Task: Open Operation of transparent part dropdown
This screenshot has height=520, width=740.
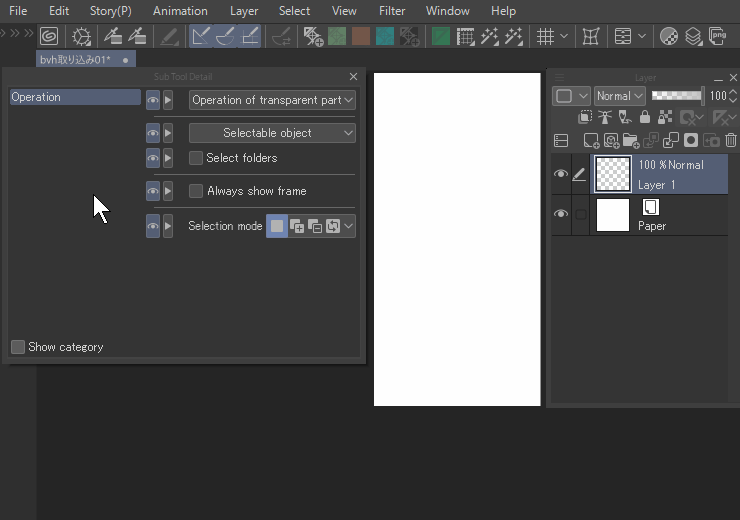Action: (x=272, y=100)
